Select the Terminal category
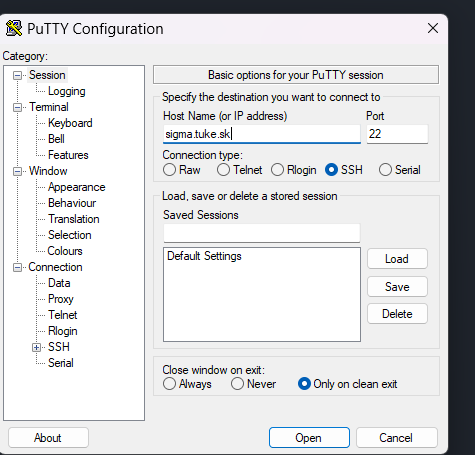Screen dimensions: 475x455 49,107
